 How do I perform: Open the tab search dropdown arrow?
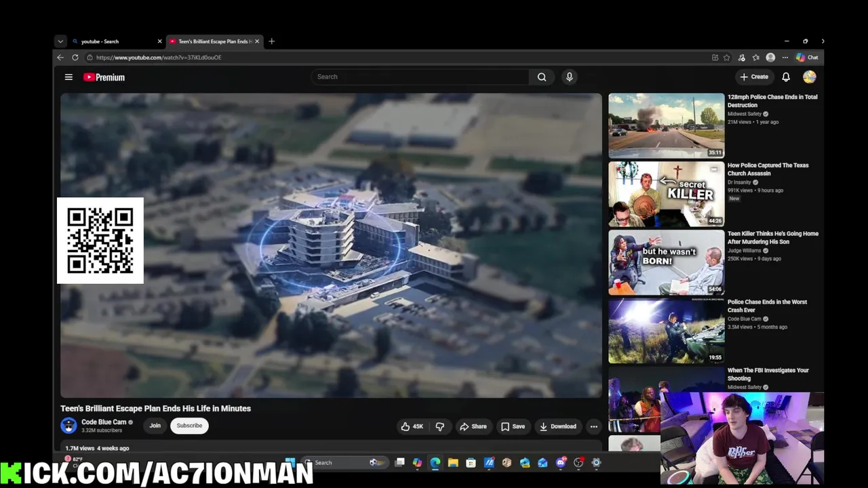pos(60,41)
